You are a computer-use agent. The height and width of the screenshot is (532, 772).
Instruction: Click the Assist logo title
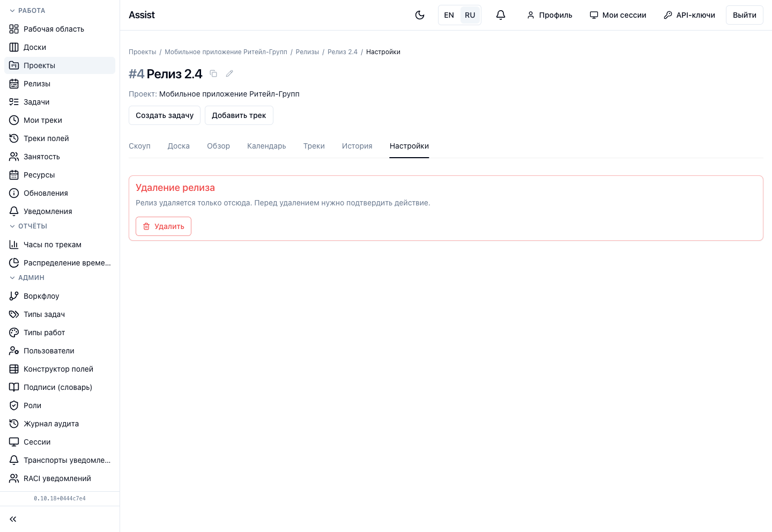point(142,15)
